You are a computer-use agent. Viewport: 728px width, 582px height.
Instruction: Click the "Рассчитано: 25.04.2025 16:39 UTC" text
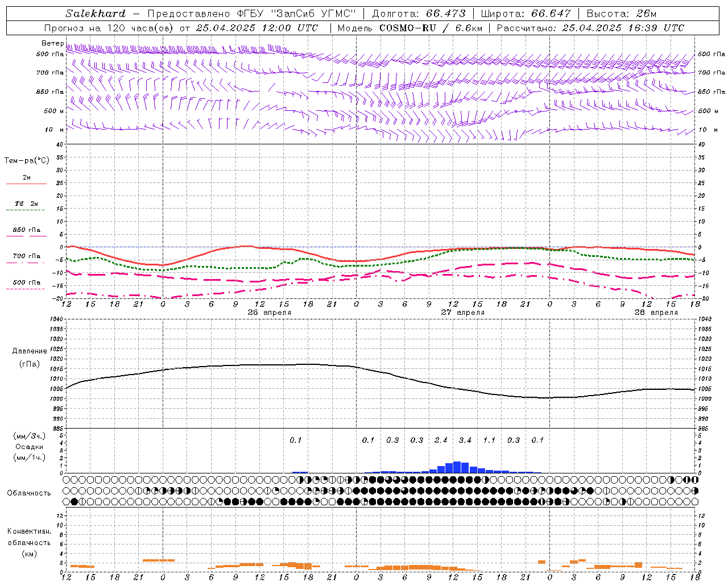click(x=590, y=28)
